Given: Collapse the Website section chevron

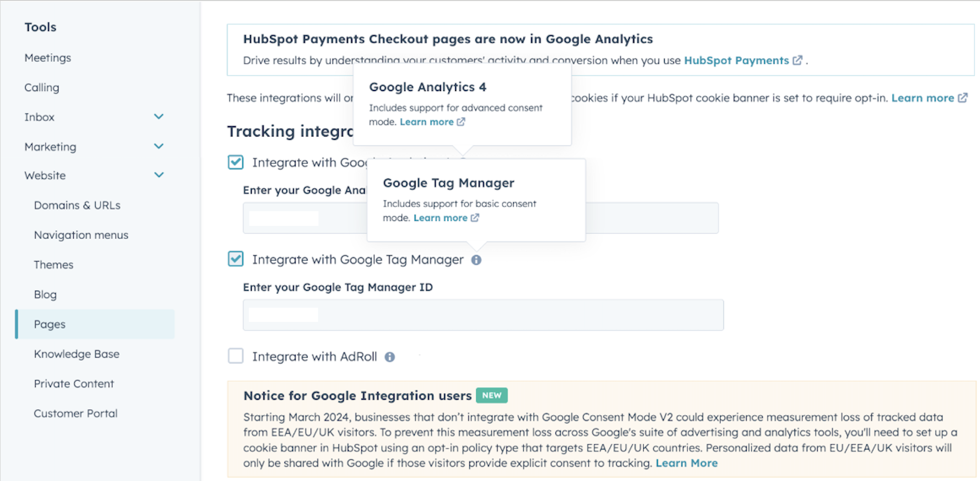Looking at the screenshot, I should point(159,175).
